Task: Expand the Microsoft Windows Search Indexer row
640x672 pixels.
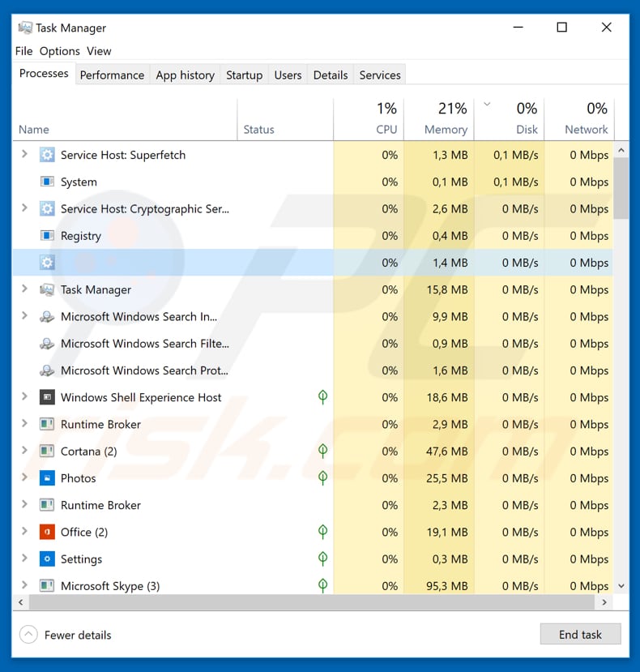Action: click(x=24, y=316)
